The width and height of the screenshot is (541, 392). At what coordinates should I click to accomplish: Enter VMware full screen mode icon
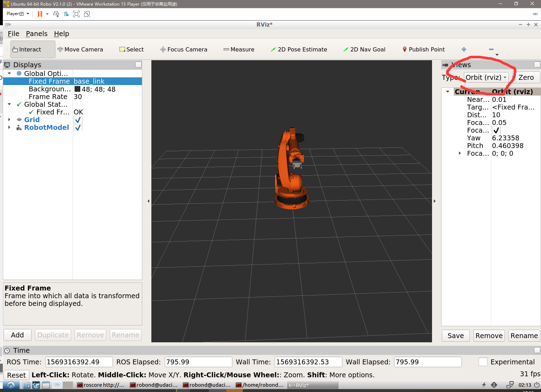click(76, 14)
